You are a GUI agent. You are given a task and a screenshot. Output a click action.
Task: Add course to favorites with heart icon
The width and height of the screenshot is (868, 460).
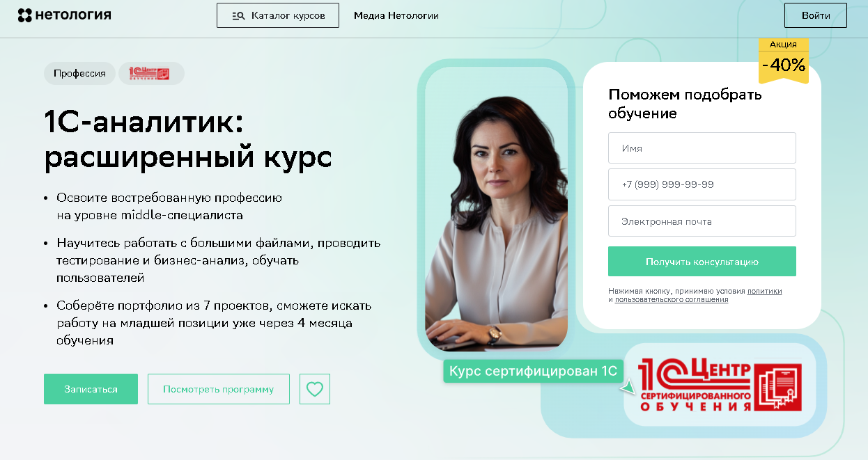click(315, 389)
